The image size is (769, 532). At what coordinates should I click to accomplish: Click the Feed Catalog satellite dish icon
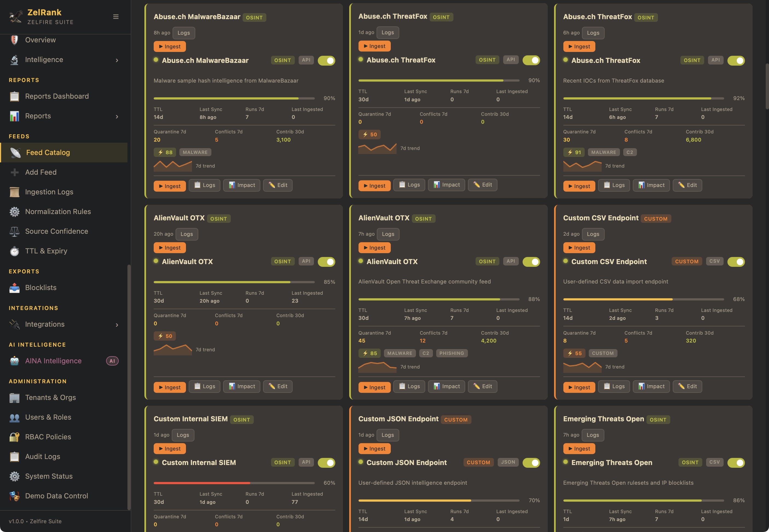(15, 153)
